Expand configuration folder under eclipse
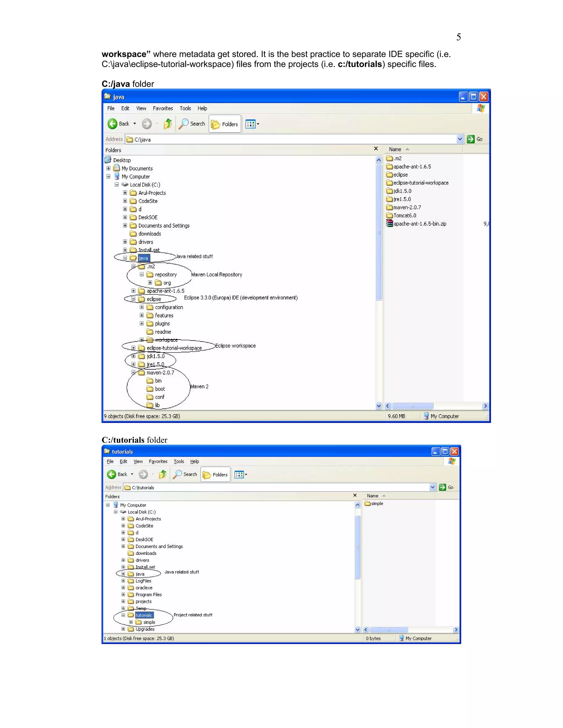Screen dimensions: 563x728 142,307
